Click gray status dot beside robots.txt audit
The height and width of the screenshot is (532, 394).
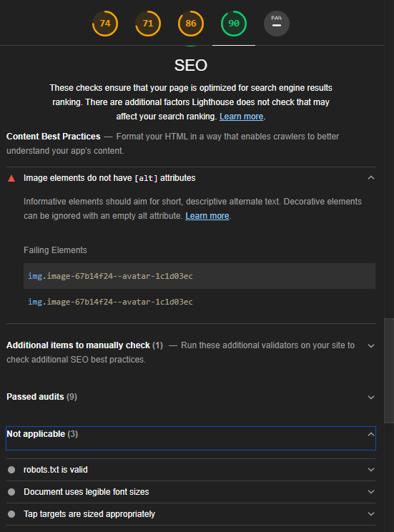coord(11,470)
